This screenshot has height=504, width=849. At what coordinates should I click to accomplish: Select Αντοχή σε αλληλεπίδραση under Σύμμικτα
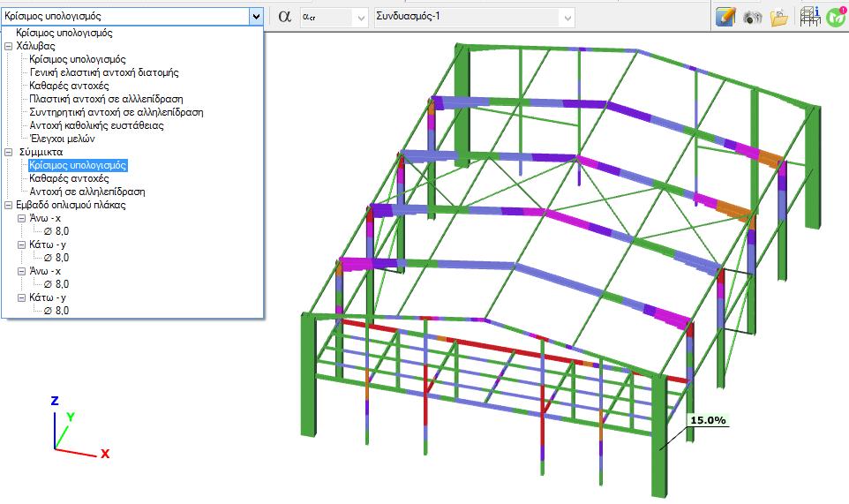point(87,192)
